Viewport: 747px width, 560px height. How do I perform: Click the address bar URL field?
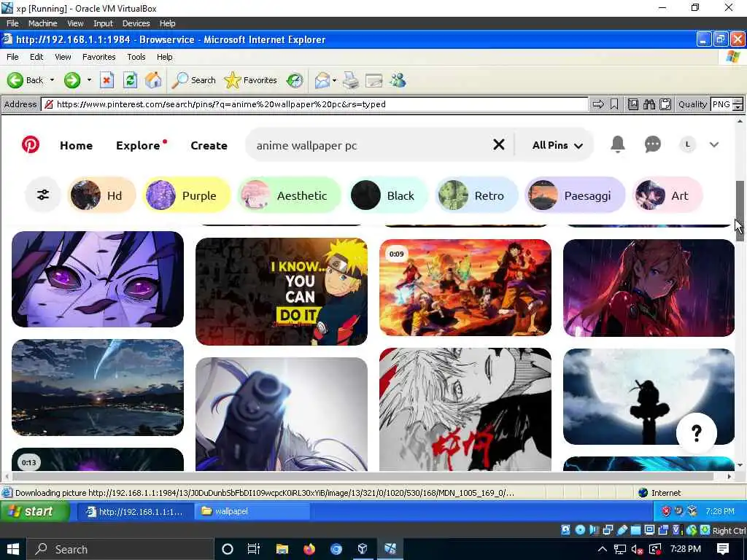[314, 104]
